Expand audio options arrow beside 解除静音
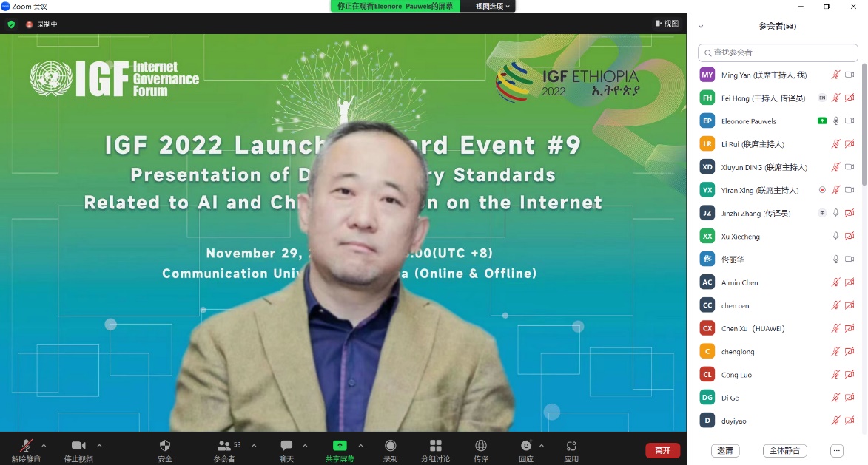 click(x=44, y=446)
